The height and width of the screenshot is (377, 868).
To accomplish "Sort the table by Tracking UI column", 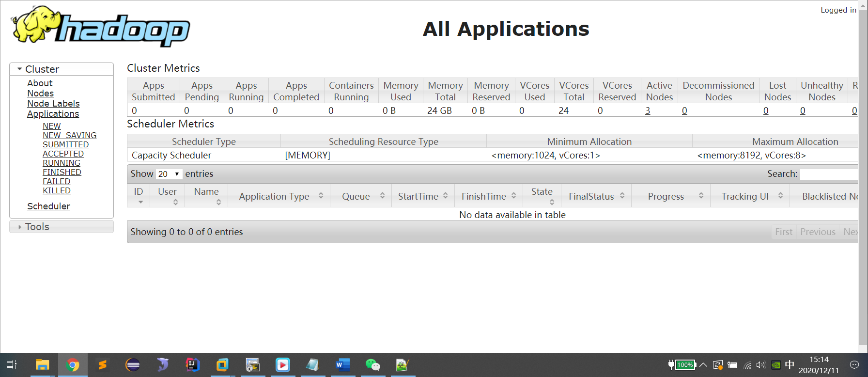I will 750,196.
